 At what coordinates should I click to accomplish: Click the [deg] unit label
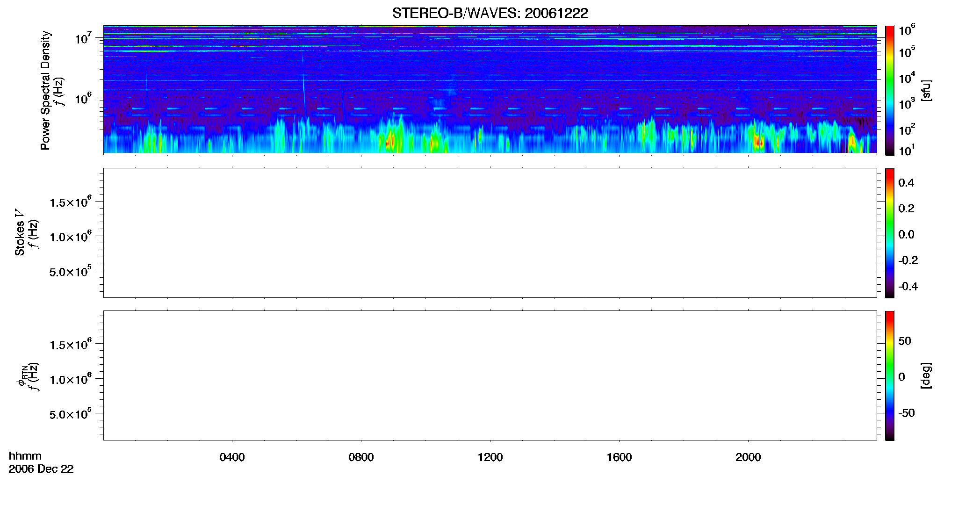pyautogui.click(x=926, y=375)
